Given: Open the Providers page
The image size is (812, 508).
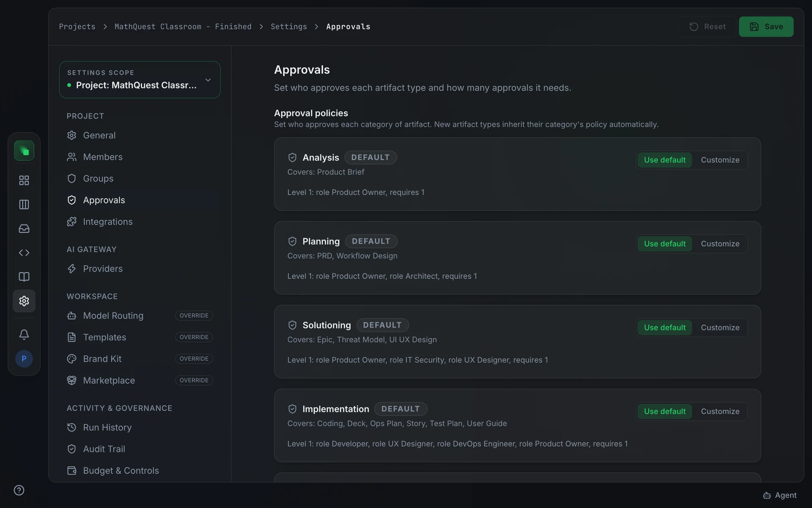Looking at the screenshot, I should (140, 268).
